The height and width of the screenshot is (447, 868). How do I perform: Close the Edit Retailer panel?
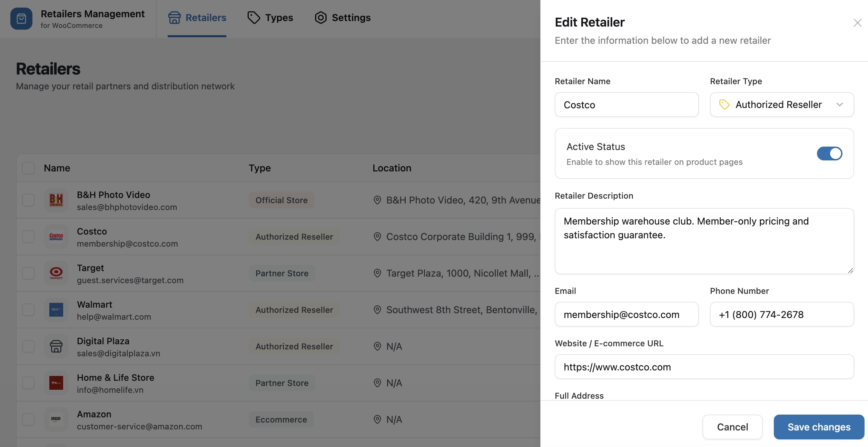(x=857, y=23)
